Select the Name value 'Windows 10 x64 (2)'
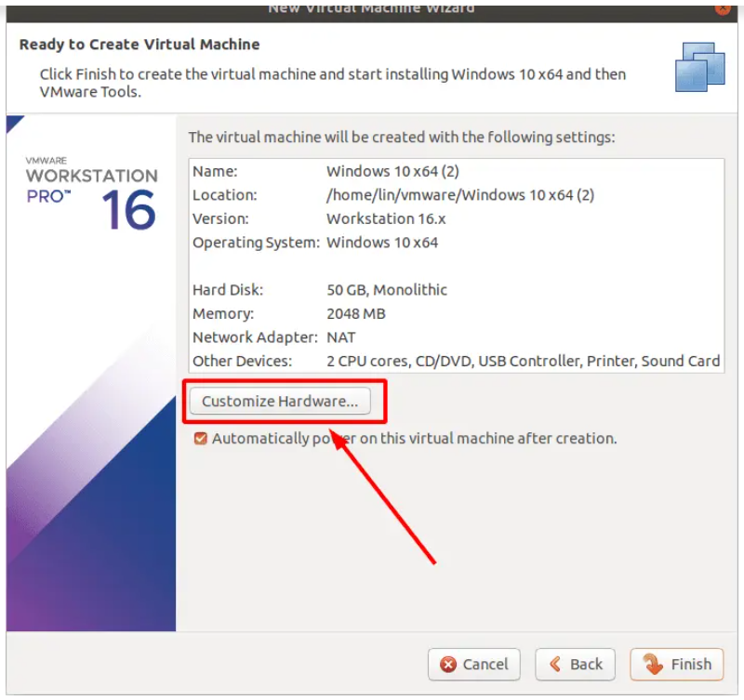This screenshot has width=744, height=700. 392,171
